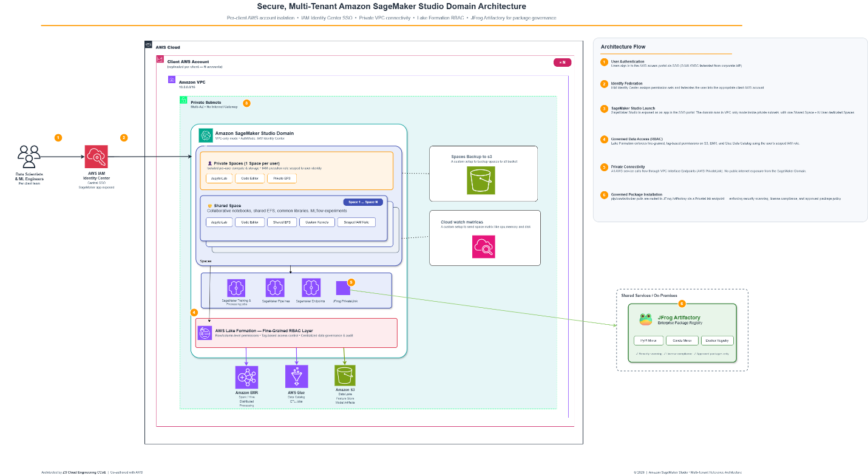
Task: Click the Private Subnets label
Action: tap(206, 103)
